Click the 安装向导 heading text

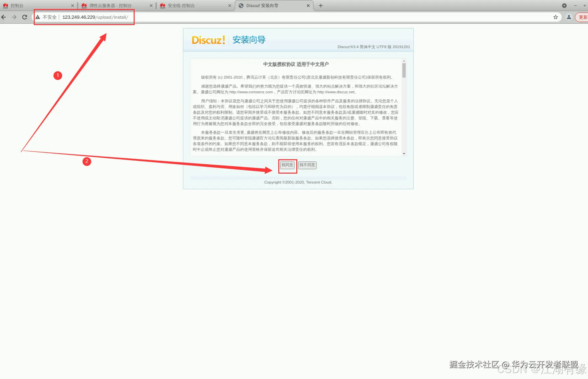click(249, 40)
